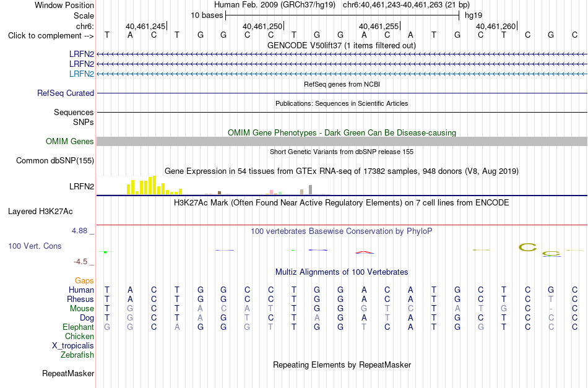This screenshot has height=388, width=588.
Task: Click the red conservation peak glyph
Action: [365, 252]
